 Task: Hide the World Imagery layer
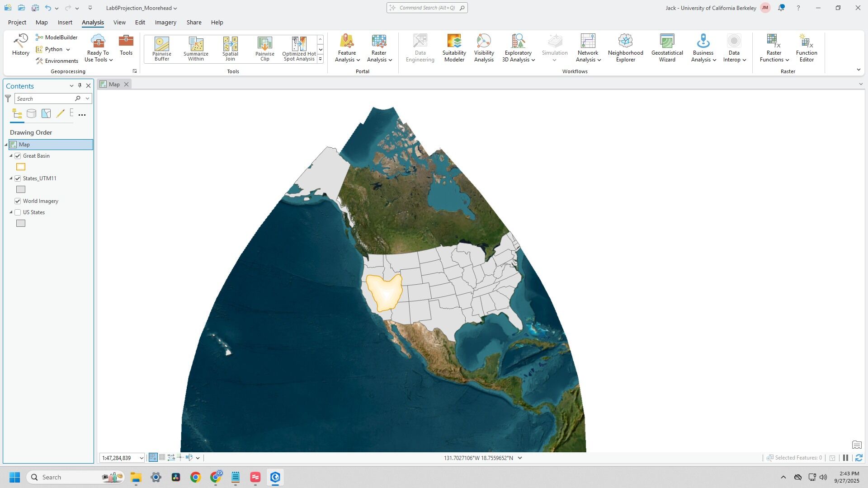coord(18,201)
